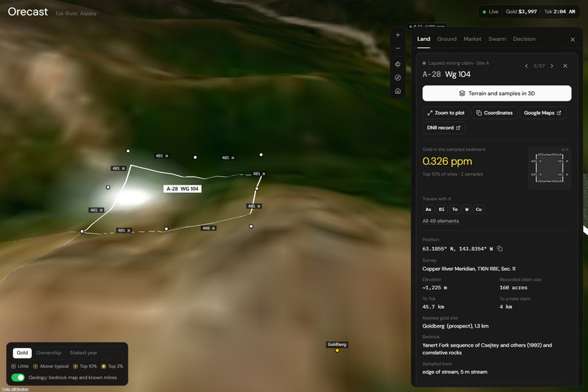Click the 160 acres claim size value
The width and height of the screenshot is (588, 392).
point(513,288)
